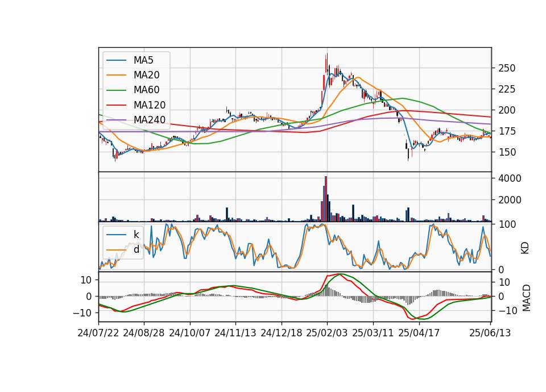
Task: Click the red MA120 legend line swatch
Action: click(x=116, y=105)
